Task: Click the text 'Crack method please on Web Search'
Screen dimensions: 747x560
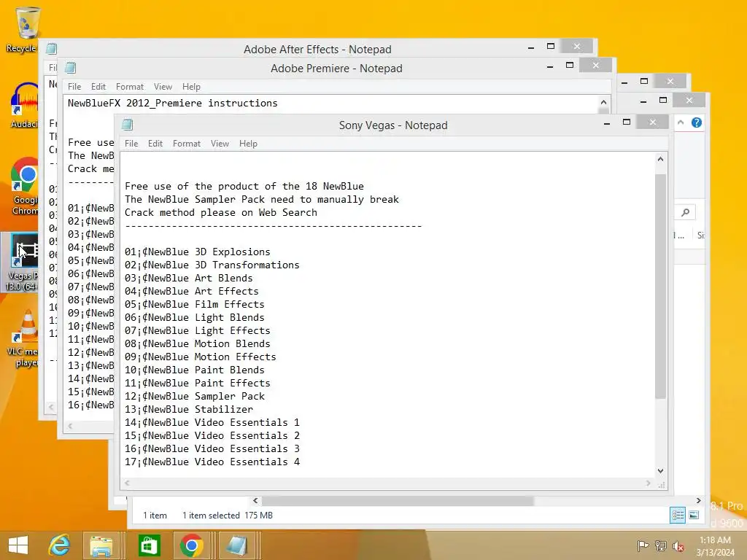Action: coord(220,212)
